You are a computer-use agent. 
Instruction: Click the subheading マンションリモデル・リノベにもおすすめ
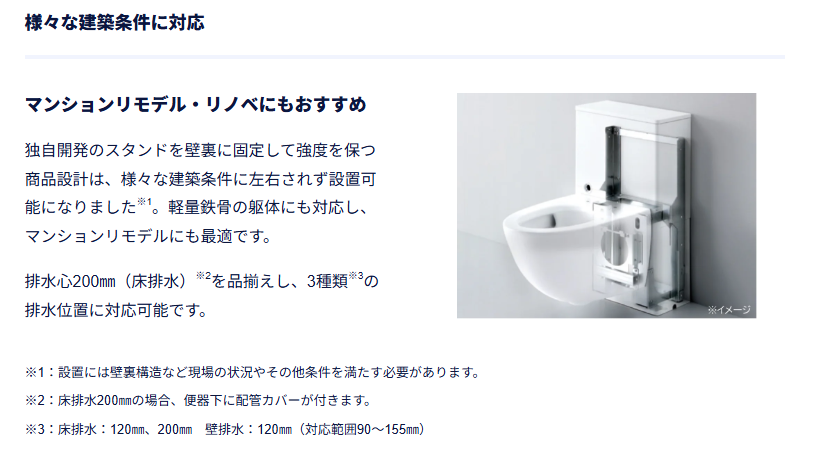[196, 104]
